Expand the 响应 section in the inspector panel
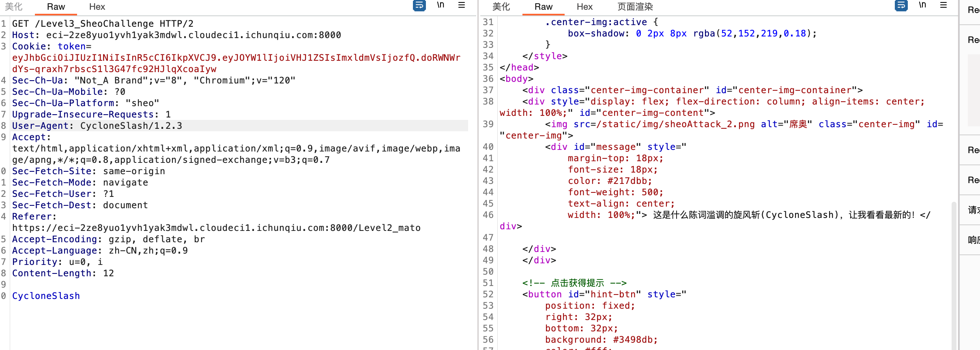This screenshot has height=350, width=980. [x=974, y=240]
